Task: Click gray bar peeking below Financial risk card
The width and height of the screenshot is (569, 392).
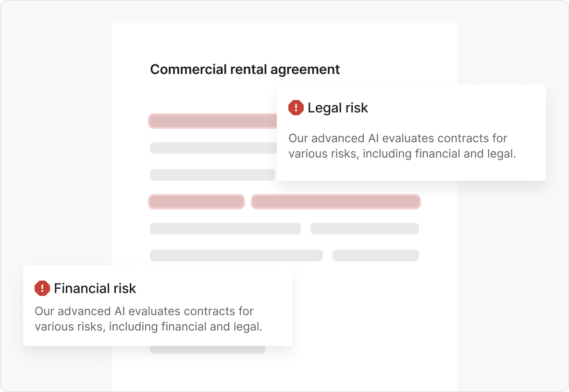Action: tap(208, 350)
